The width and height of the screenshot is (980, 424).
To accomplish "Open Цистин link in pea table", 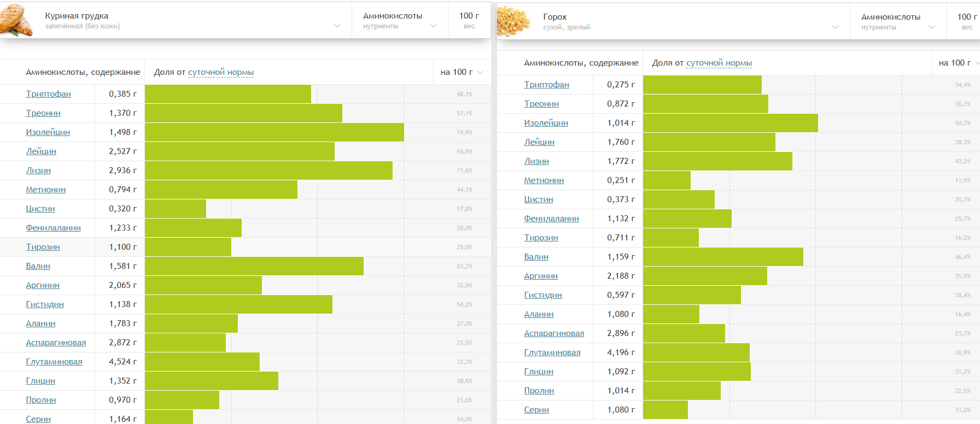I will (x=539, y=199).
